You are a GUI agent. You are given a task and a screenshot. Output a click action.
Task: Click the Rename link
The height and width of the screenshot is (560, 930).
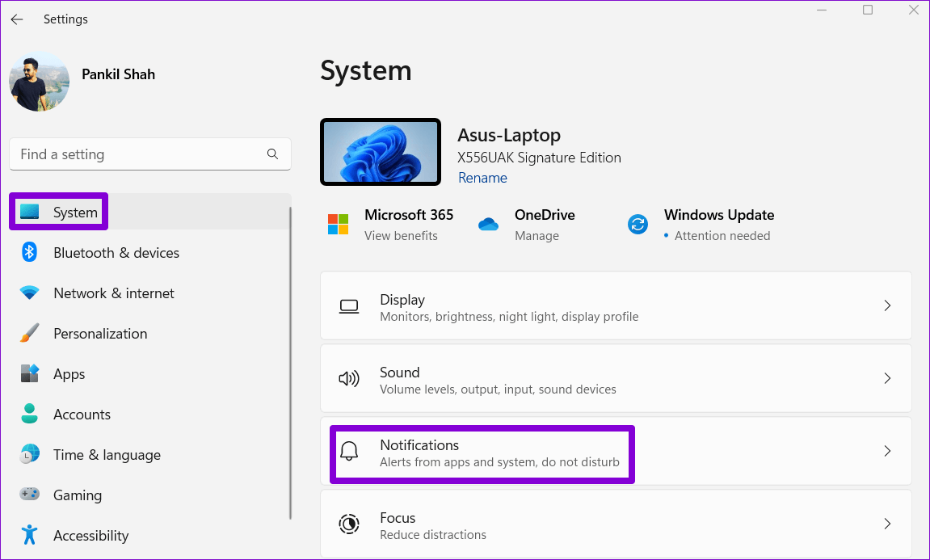click(482, 178)
